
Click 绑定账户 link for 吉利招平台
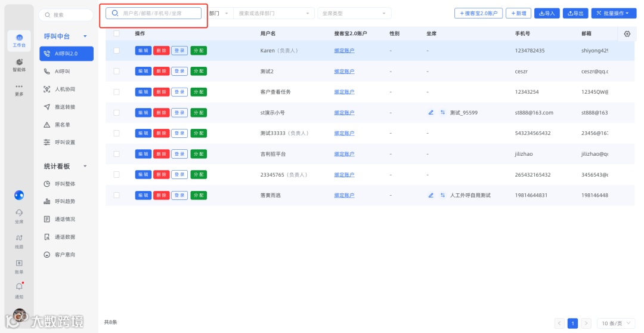344,154
